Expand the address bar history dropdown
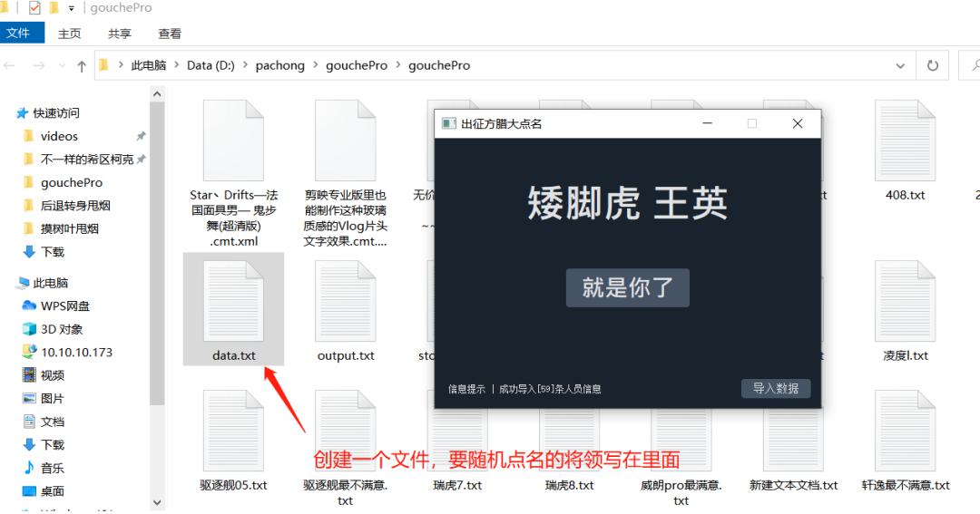980x514 pixels. click(x=900, y=65)
